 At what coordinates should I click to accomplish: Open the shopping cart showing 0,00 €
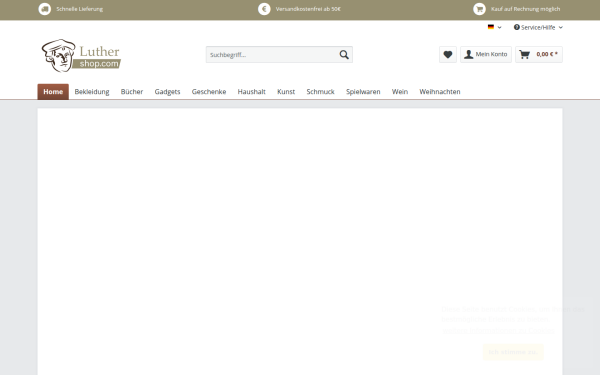(539, 55)
